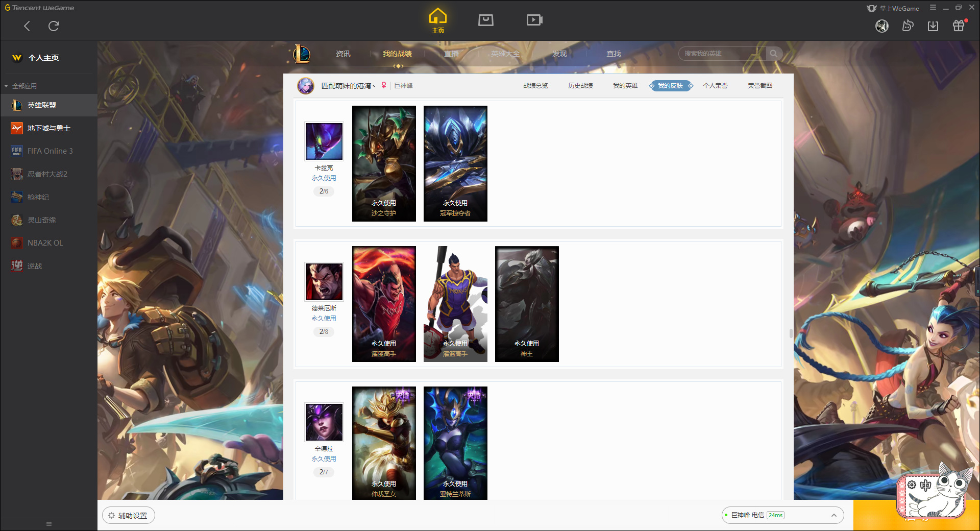Open the 查找 tab
The image size is (980, 531).
pyautogui.click(x=614, y=54)
